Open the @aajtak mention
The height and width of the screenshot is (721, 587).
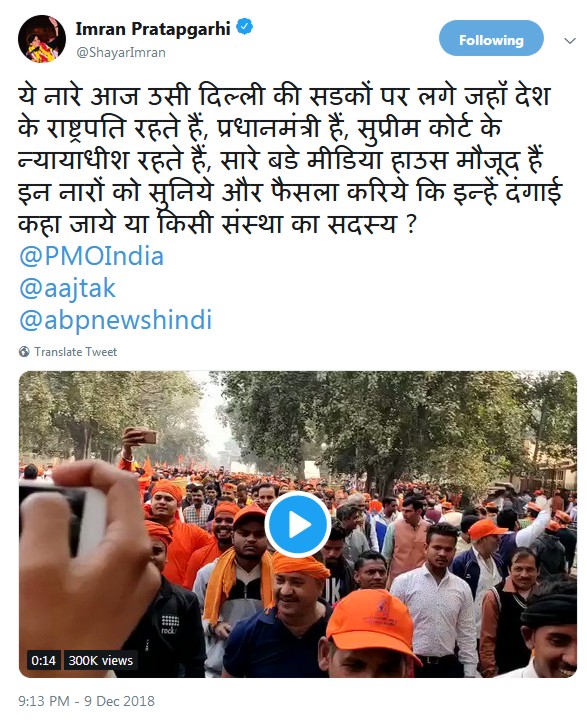pos(67,289)
